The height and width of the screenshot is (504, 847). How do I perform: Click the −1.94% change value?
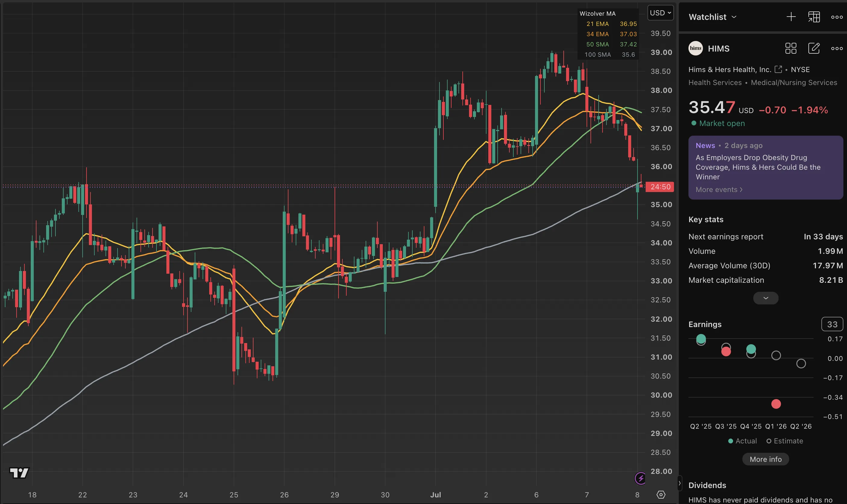click(x=809, y=110)
